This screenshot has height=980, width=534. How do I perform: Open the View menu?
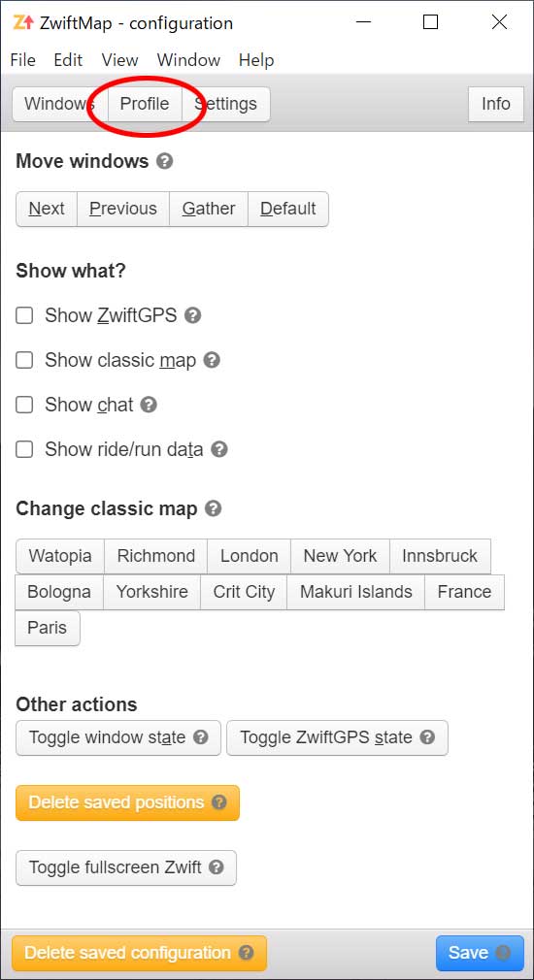pyautogui.click(x=119, y=60)
